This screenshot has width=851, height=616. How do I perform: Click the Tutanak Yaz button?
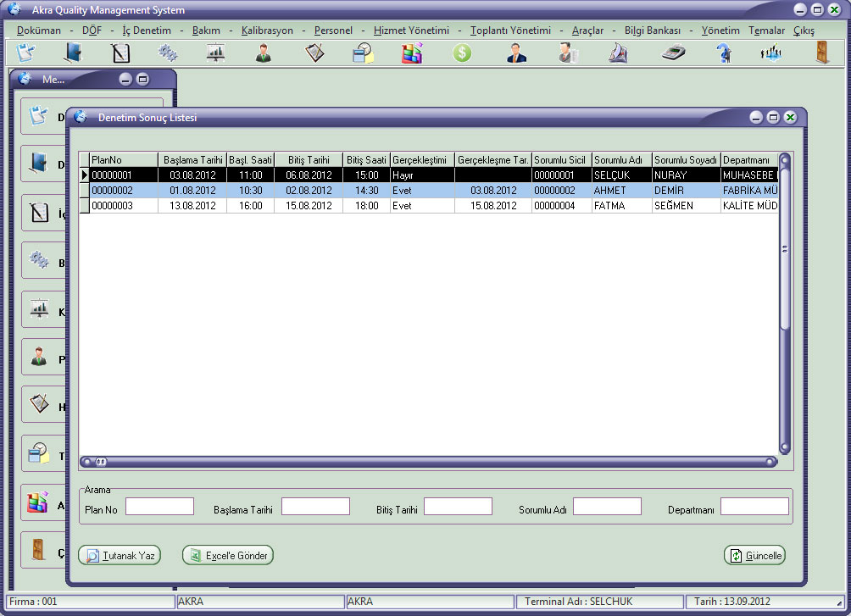[120, 555]
